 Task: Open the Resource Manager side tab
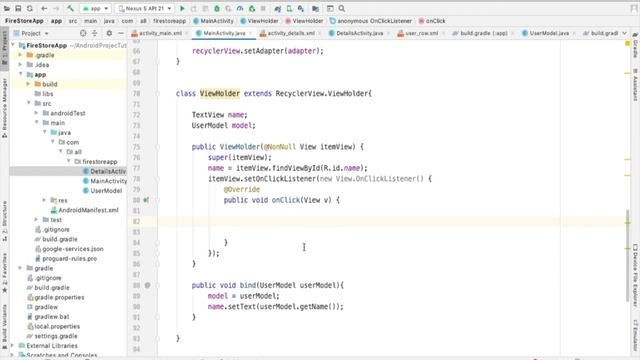click(x=4, y=108)
